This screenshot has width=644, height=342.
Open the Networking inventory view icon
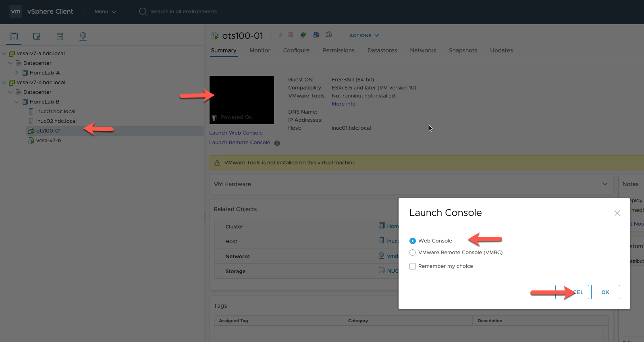[x=83, y=36]
